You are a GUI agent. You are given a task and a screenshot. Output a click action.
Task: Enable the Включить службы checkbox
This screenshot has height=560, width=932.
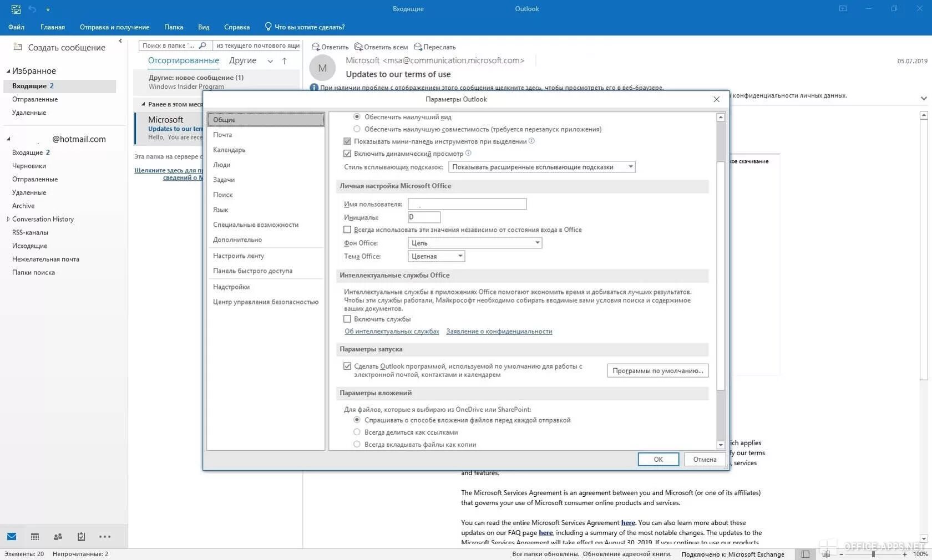click(x=347, y=319)
